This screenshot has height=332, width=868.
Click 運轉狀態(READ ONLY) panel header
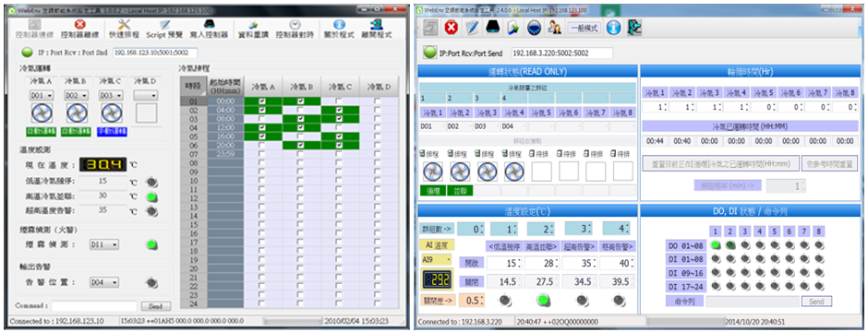[527, 71]
